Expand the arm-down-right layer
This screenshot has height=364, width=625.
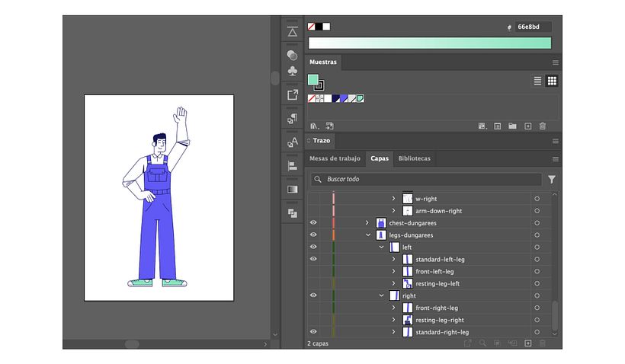click(x=393, y=210)
